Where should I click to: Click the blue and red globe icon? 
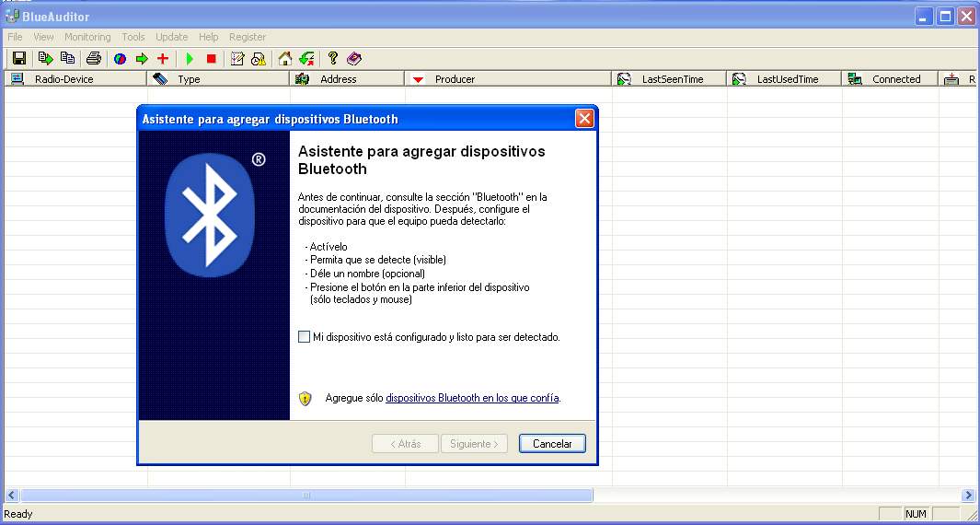tap(120, 59)
